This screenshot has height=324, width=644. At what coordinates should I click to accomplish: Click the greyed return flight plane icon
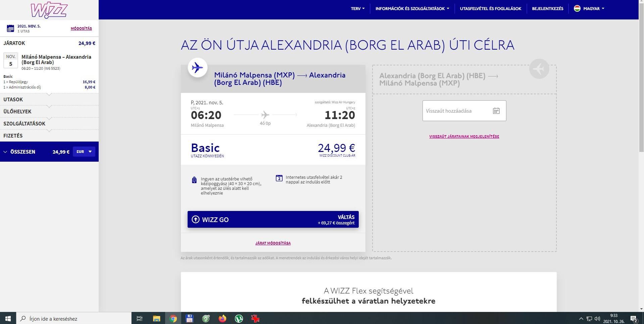[x=539, y=69]
